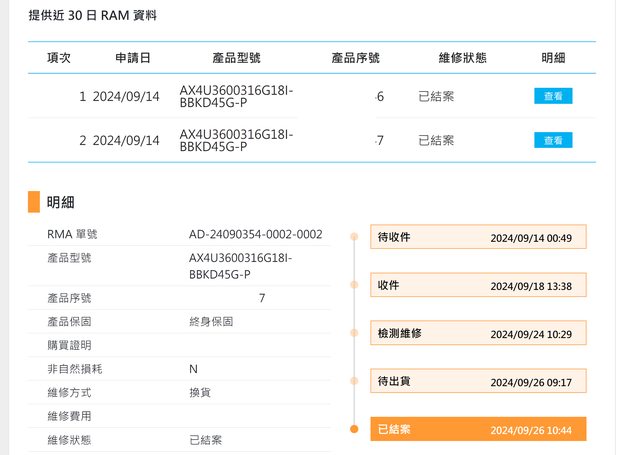Open the 收件 status box
Viewport: 640px width, 455px height.
(478, 285)
